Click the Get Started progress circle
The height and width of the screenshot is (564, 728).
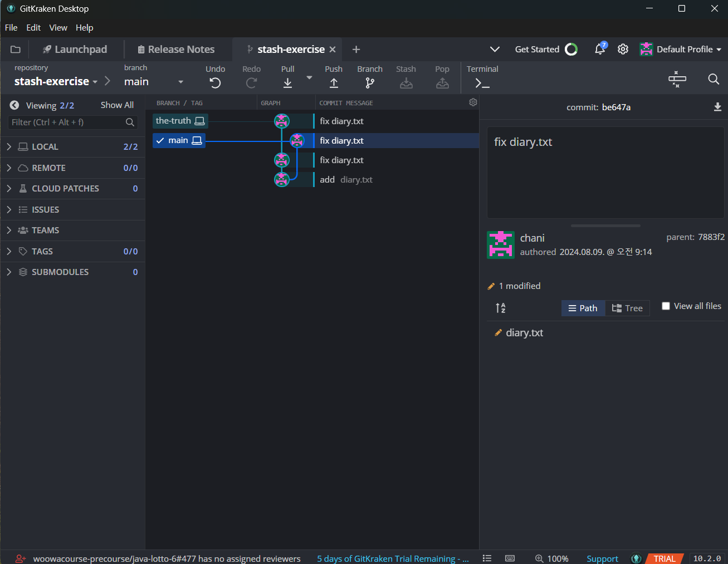tap(570, 49)
